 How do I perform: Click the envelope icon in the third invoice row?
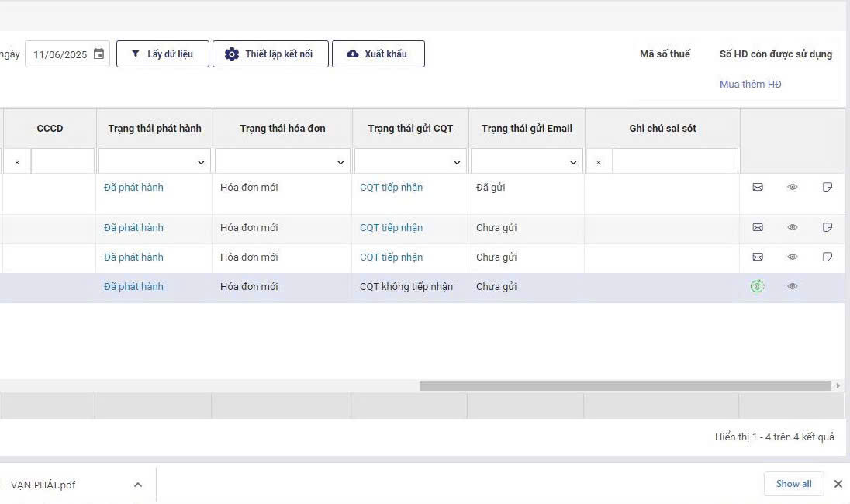click(x=758, y=257)
